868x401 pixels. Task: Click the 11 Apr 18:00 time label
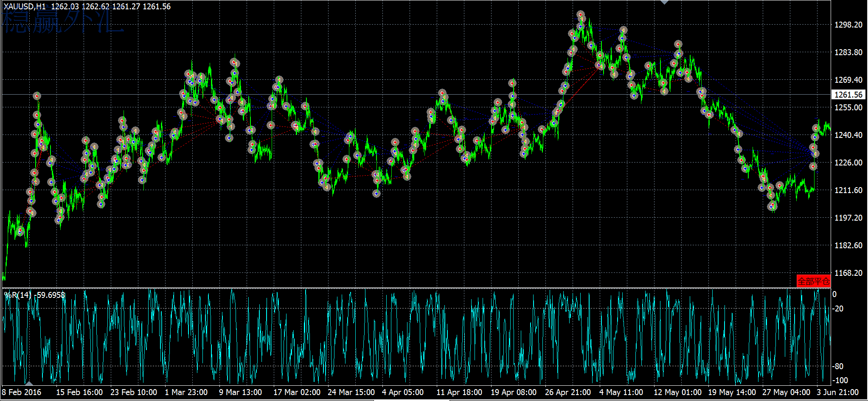click(460, 392)
